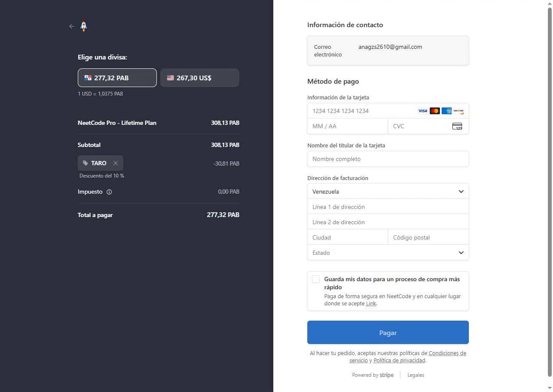Click the Visa card logo
This screenshot has height=392, width=553.
tap(423, 111)
